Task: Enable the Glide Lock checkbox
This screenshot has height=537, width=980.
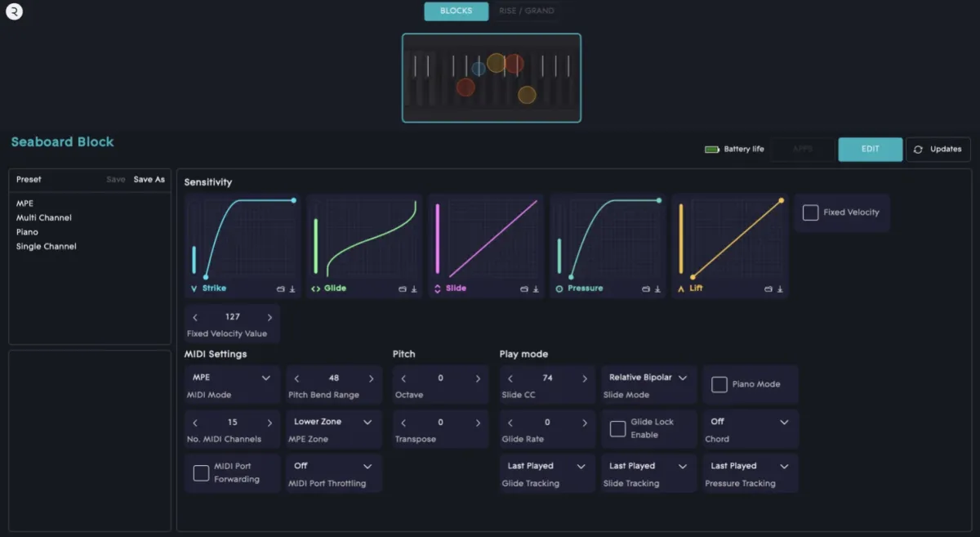Action: pos(618,428)
